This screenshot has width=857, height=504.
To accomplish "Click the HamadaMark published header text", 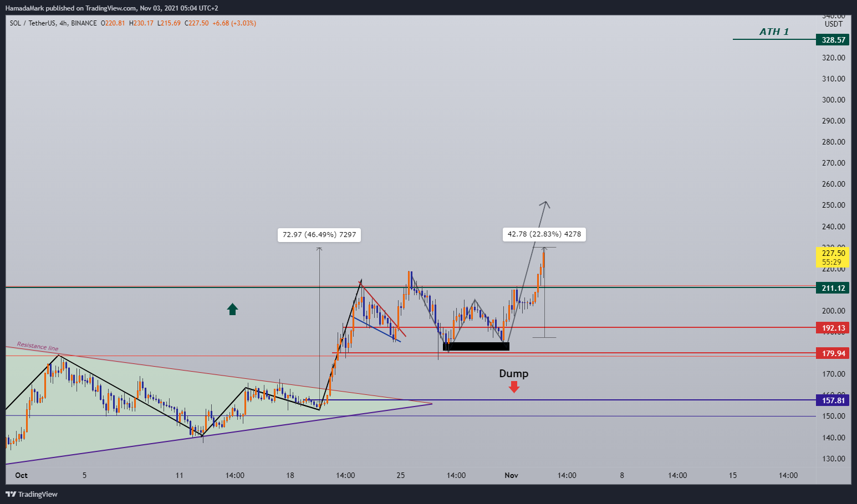I will tap(111, 8).
